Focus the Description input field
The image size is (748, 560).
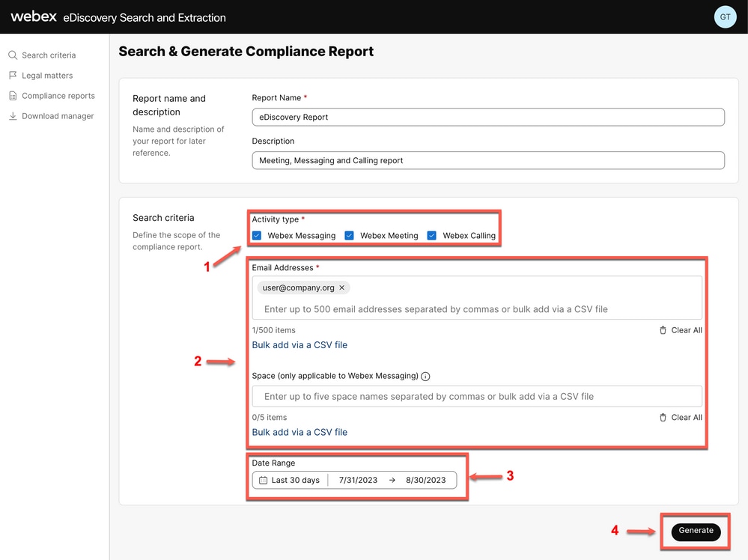tap(488, 160)
